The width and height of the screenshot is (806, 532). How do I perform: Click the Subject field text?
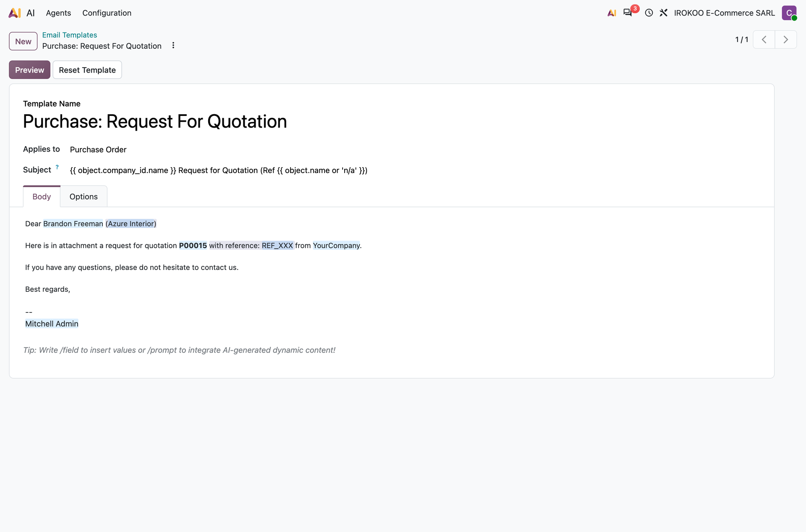[218, 170]
